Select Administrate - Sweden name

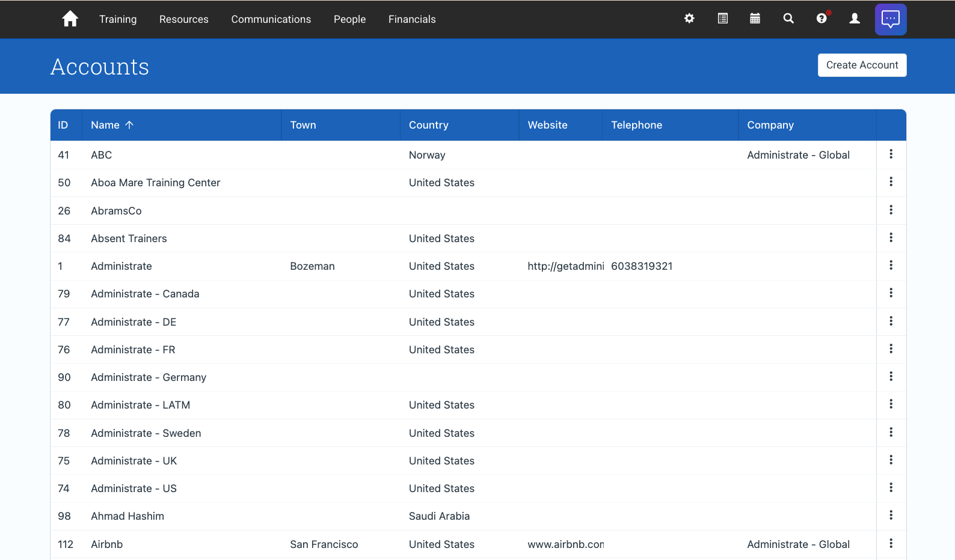pos(146,433)
